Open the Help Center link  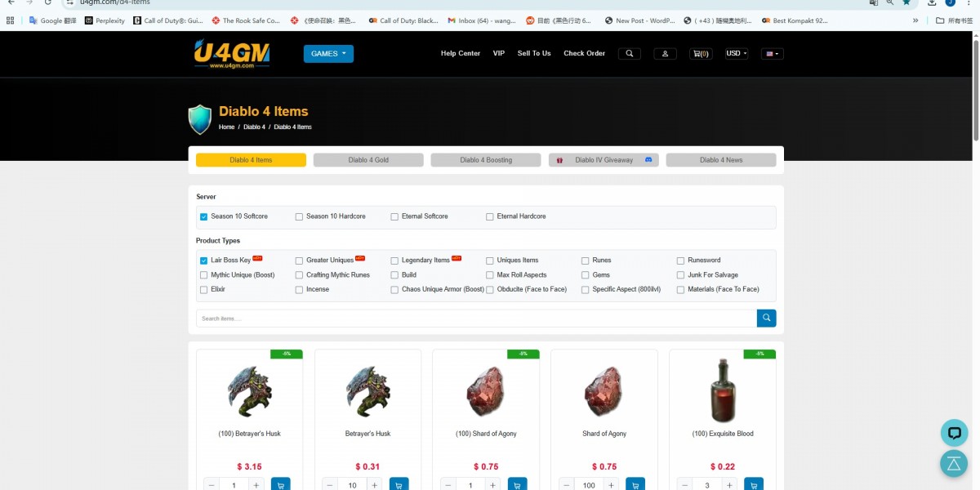point(461,54)
